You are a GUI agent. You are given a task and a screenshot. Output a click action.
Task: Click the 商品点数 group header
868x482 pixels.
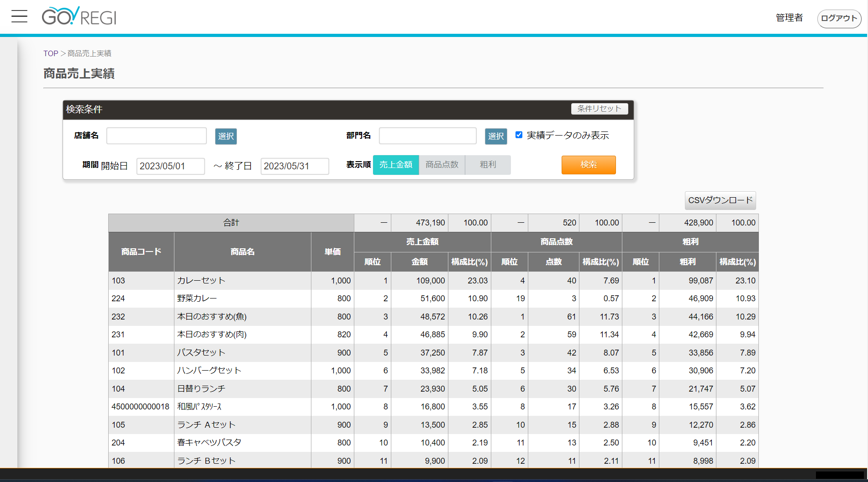(557, 242)
